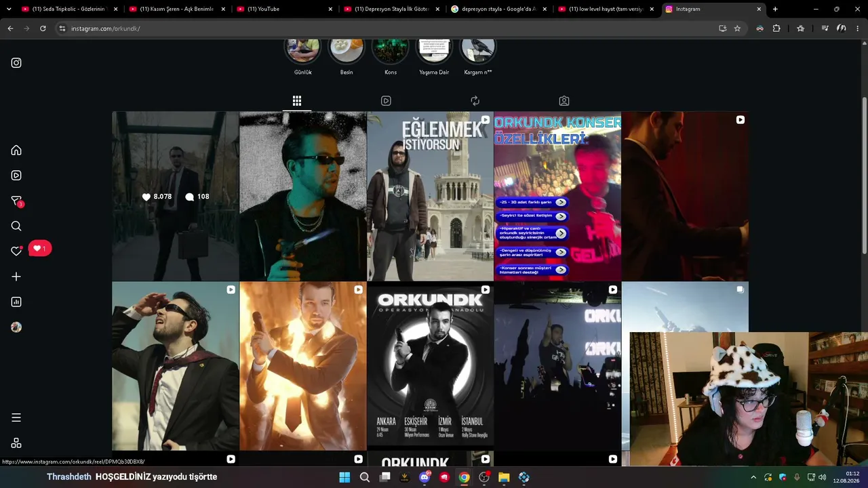
Task: Open the Notifications heart icon
Action: [x=16, y=251]
